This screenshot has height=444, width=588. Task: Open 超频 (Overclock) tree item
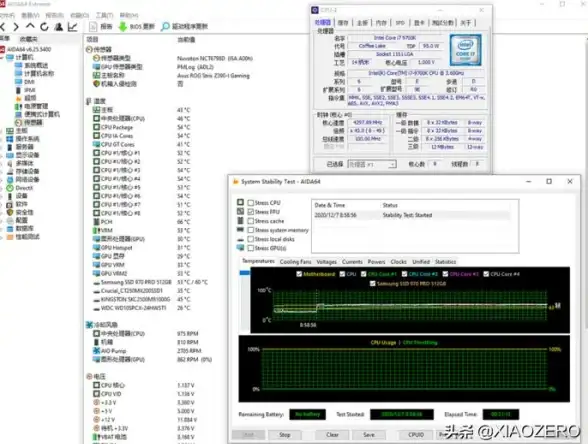click(26, 98)
